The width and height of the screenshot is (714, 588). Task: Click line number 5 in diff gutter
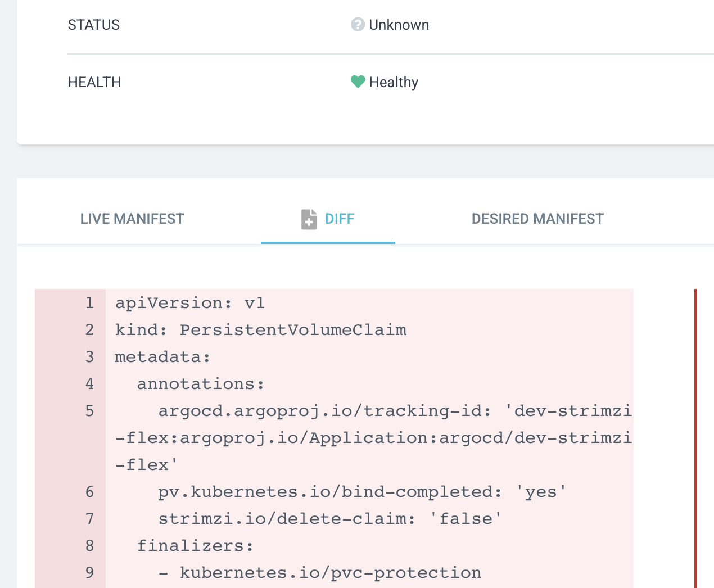89,411
